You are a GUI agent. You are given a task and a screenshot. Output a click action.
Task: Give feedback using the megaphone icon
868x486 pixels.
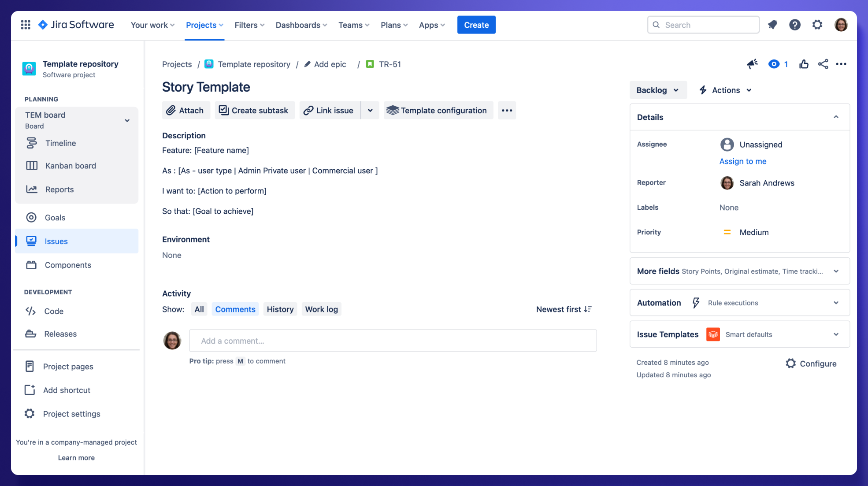(x=752, y=64)
